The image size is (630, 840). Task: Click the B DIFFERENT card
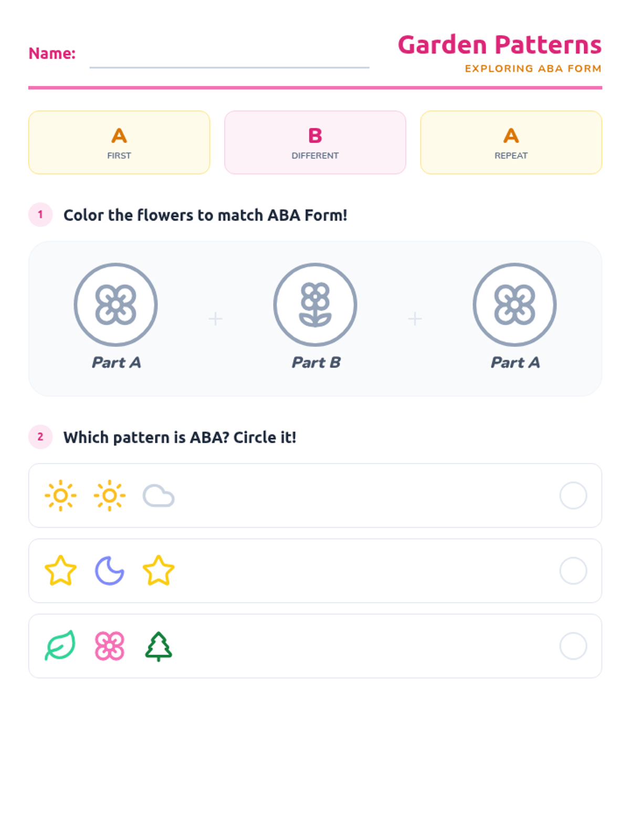315,142
